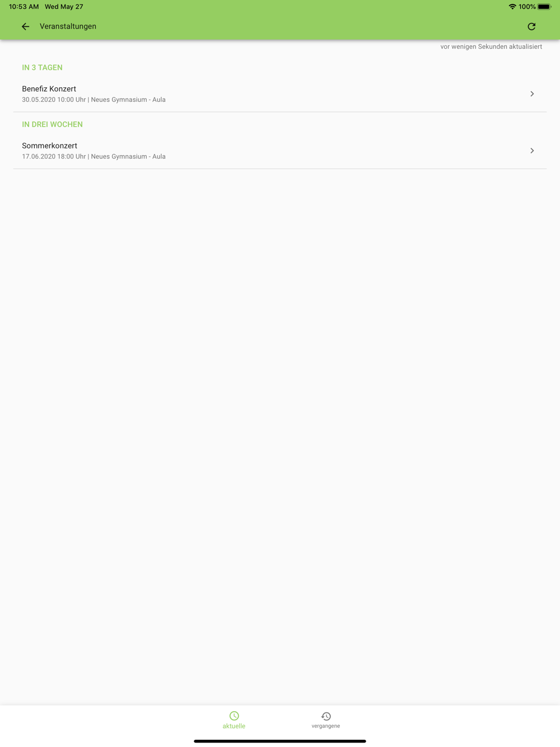Tap Sommerkonzert date and location line

[94, 156]
